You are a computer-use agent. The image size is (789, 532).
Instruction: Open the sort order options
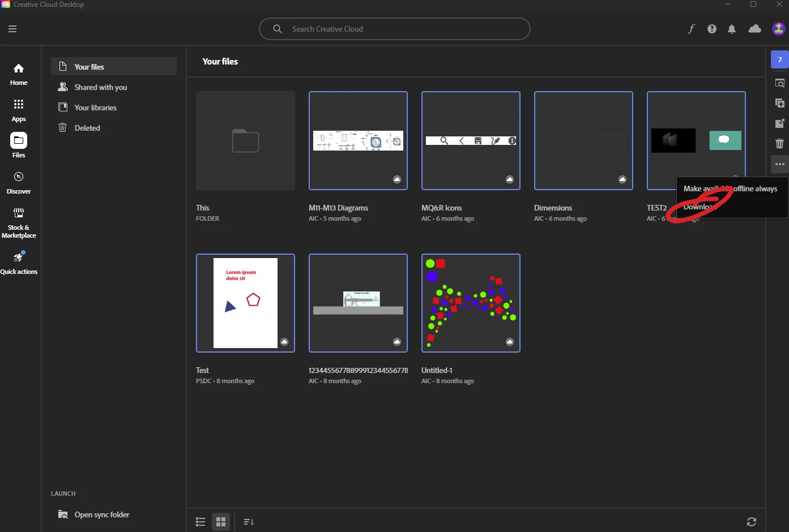[x=249, y=522]
